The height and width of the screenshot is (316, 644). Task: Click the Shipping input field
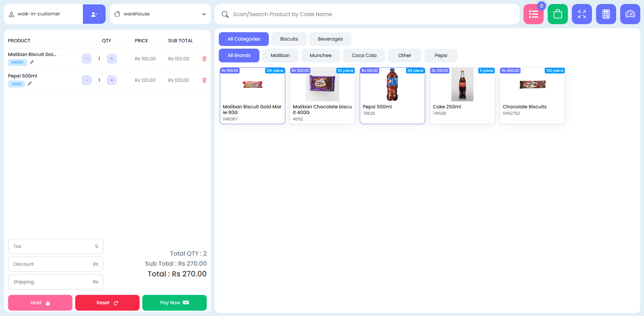[x=56, y=282]
